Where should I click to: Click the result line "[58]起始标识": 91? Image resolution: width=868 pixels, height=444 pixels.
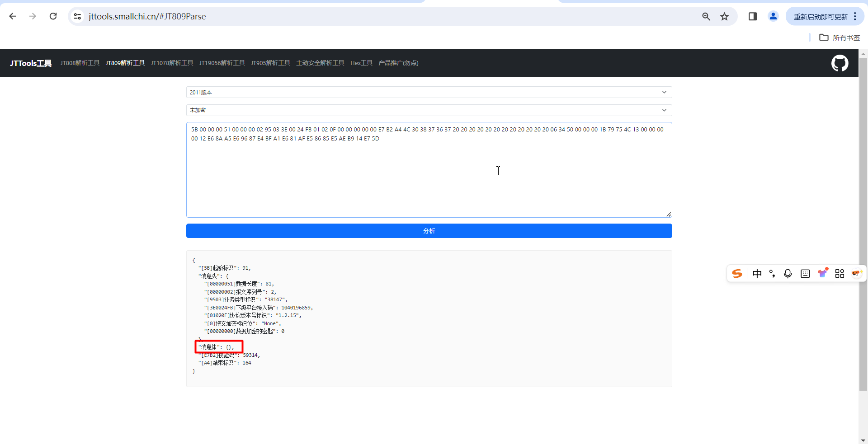[224, 268]
